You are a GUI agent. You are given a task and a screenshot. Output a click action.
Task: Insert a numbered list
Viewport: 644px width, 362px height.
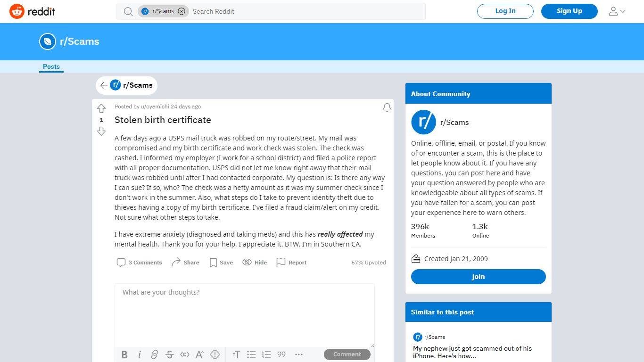266,354
